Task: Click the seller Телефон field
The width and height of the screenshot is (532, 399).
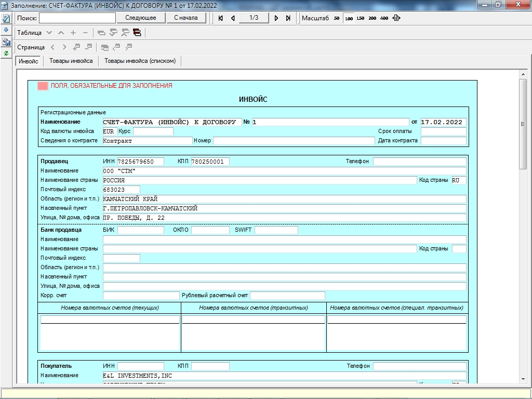Action: [x=420, y=162]
